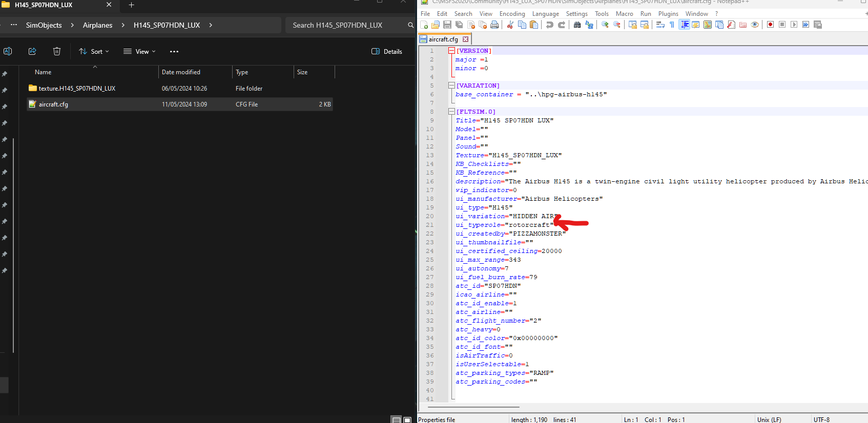
Task: Switch Explorer to large thumbnails view icon
Action: tap(407, 419)
